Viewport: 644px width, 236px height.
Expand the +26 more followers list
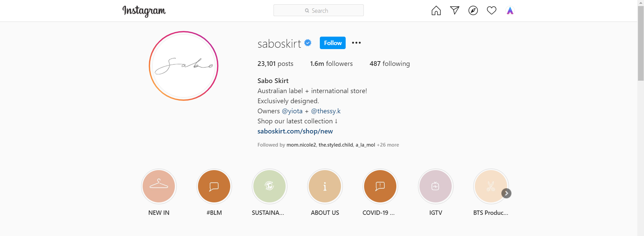click(388, 145)
